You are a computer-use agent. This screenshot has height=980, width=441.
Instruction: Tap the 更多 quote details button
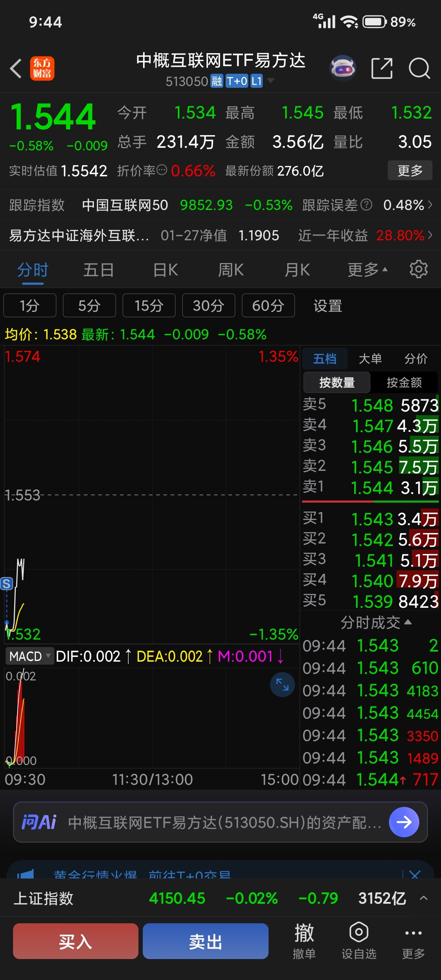click(x=410, y=170)
